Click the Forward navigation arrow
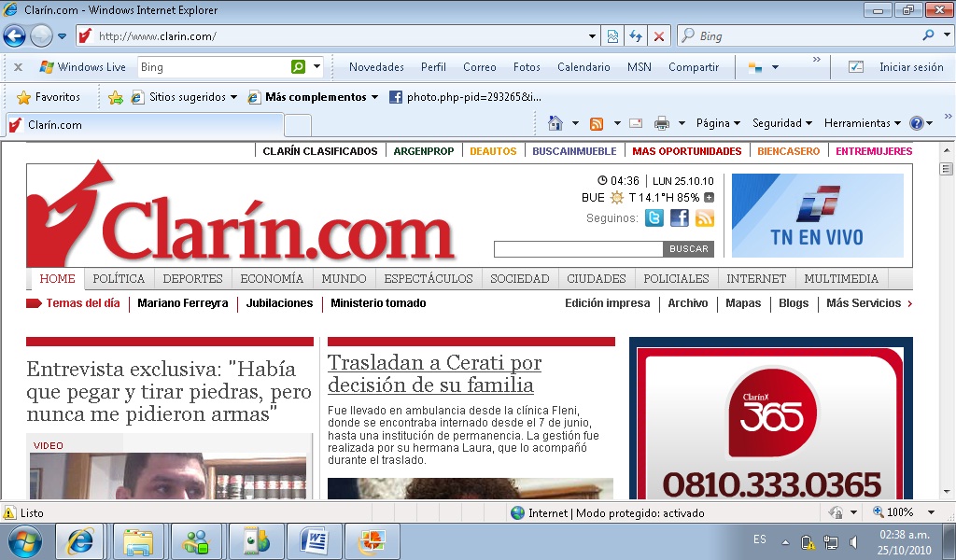Screen dimensions: 956x560 point(41,36)
